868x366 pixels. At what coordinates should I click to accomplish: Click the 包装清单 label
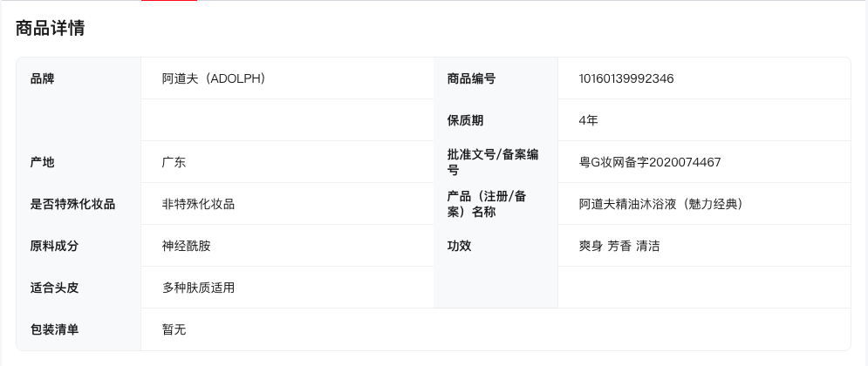(54, 329)
